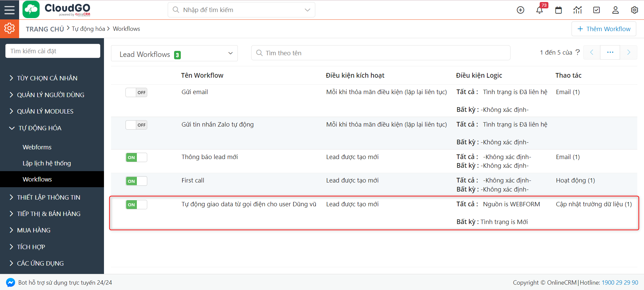Open the calendar icon in header
The image size is (644, 290).
click(558, 10)
